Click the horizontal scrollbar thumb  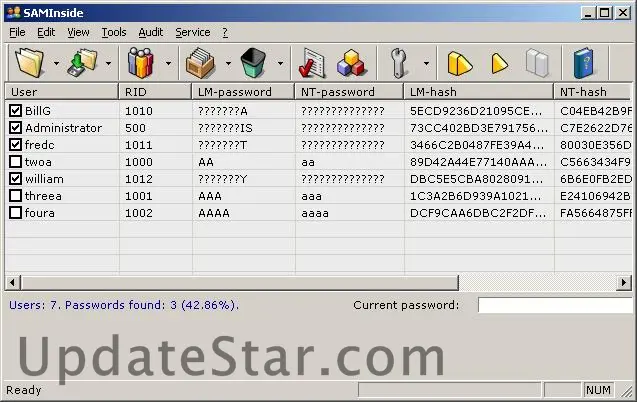coord(240,282)
